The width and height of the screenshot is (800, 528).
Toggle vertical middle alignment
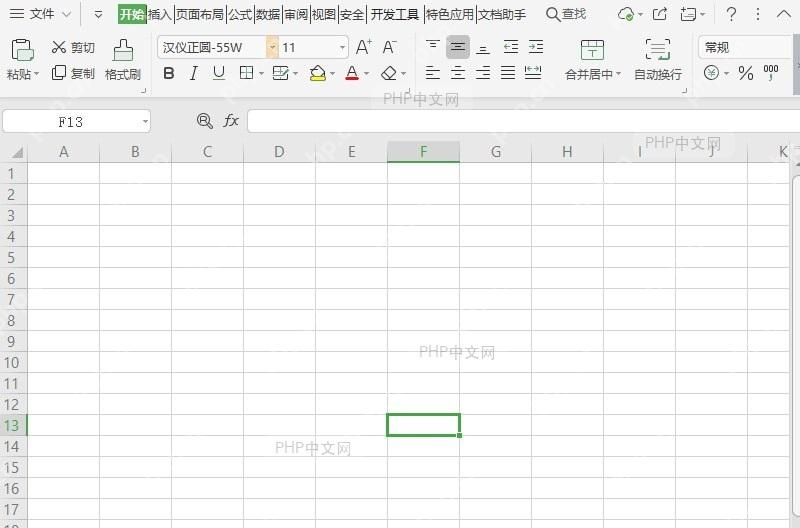point(458,47)
